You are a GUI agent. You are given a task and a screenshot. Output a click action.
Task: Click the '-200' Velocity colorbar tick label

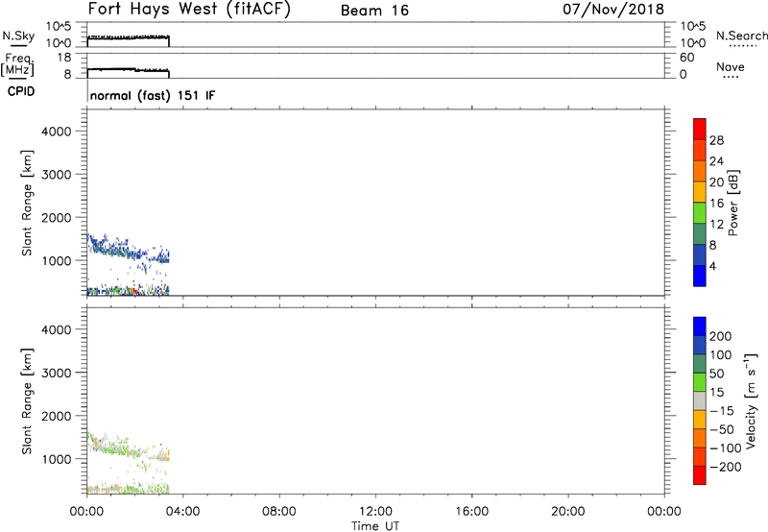(726, 467)
